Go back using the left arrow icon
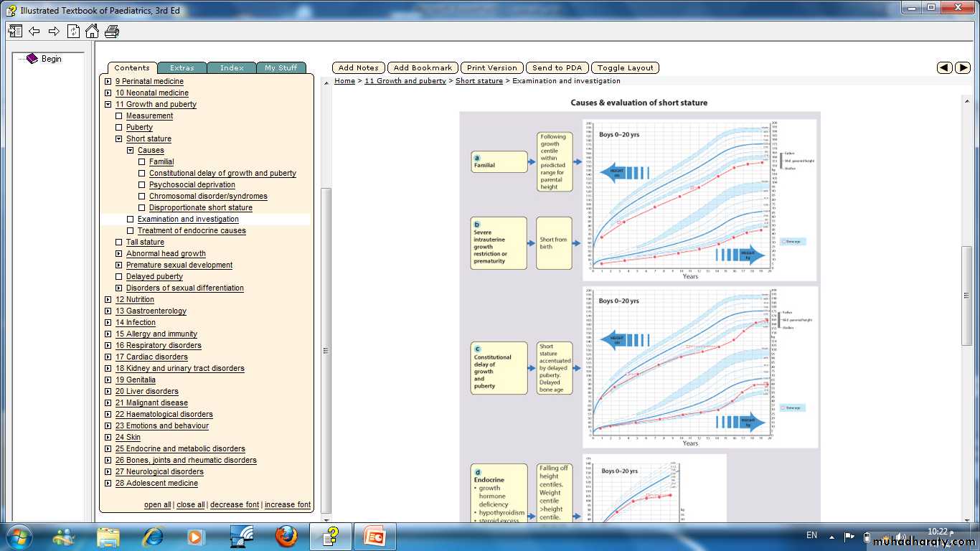This screenshot has width=980, height=551. pos(34,31)
